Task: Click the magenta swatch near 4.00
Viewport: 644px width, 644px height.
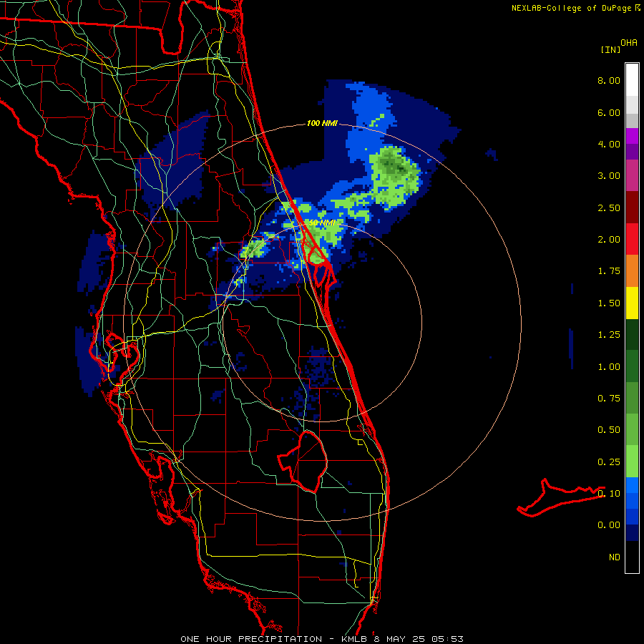Action: point(632,136)
